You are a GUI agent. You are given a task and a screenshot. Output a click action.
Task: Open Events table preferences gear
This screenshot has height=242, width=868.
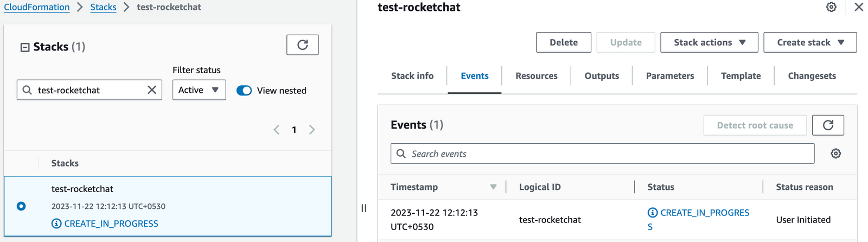pos(836,154)
